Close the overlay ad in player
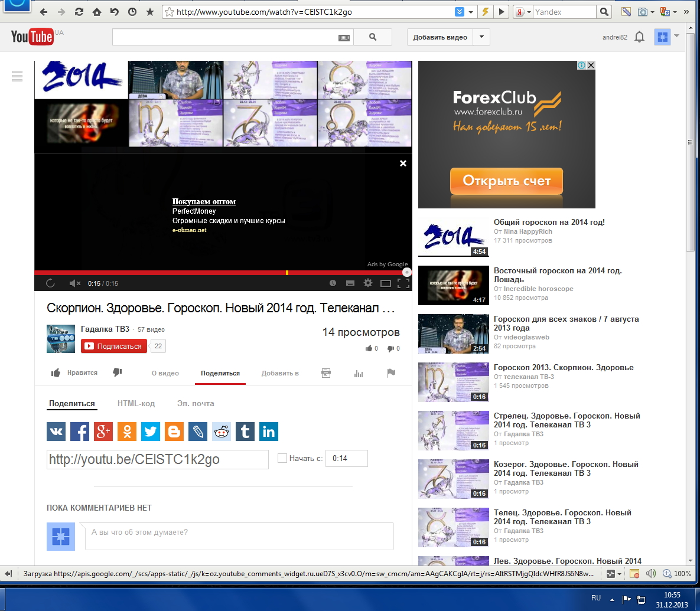The image size is (700, 611). [x=403, y=164]
